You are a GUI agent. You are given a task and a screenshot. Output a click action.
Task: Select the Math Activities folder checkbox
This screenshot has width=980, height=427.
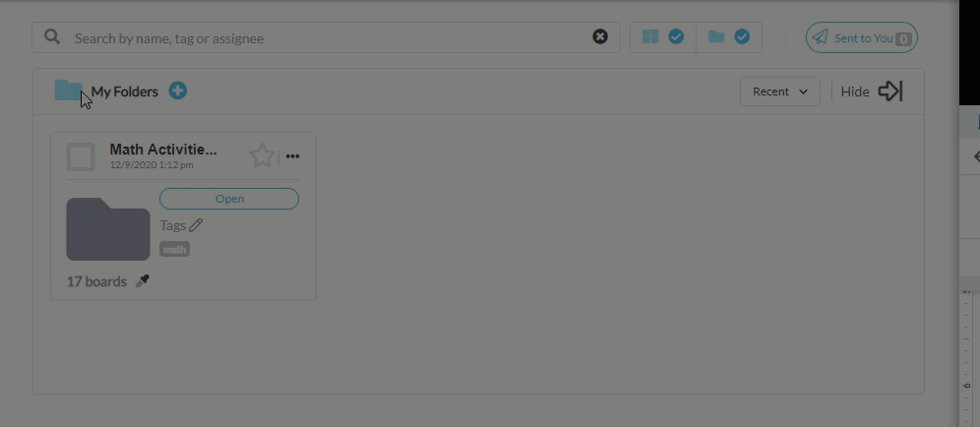click(x=81, y=156)
